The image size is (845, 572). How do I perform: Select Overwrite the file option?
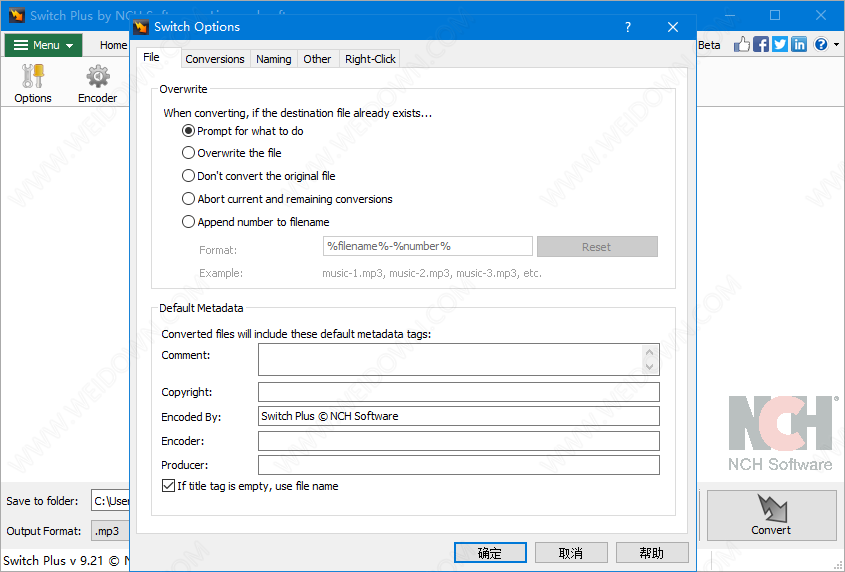pos(232,153)
